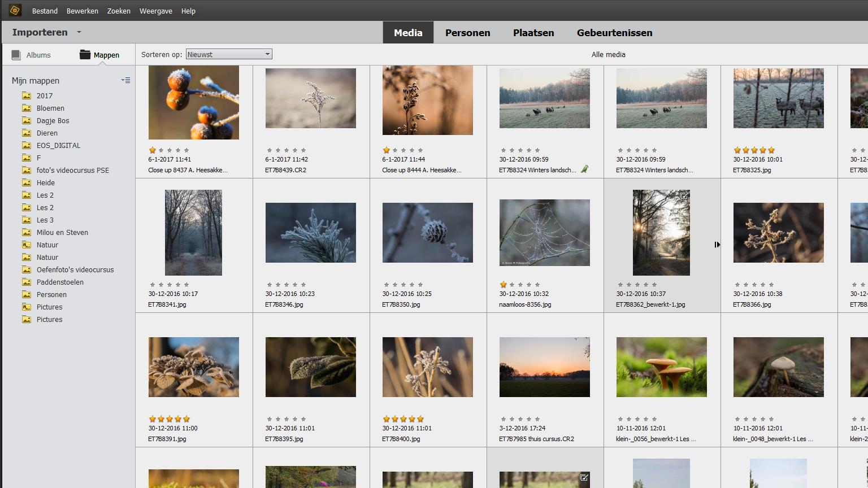Switch to the Gebeurtenissen tab
Image resolution: width=868 pixels, height=488 pixels.
point(615,33)
